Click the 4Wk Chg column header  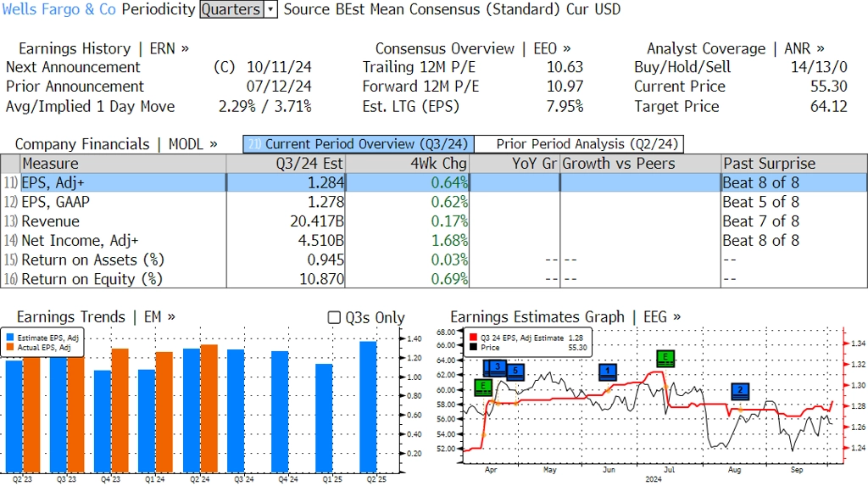coord(408,164)
